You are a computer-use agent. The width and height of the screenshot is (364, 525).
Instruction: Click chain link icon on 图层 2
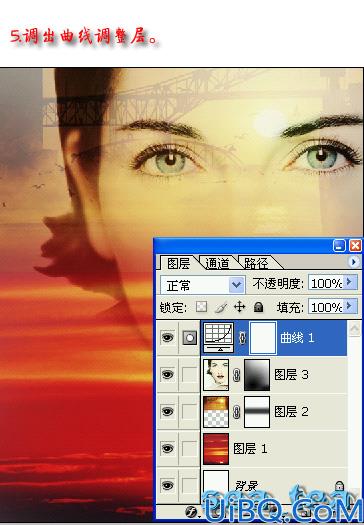(x=236, y=411)
